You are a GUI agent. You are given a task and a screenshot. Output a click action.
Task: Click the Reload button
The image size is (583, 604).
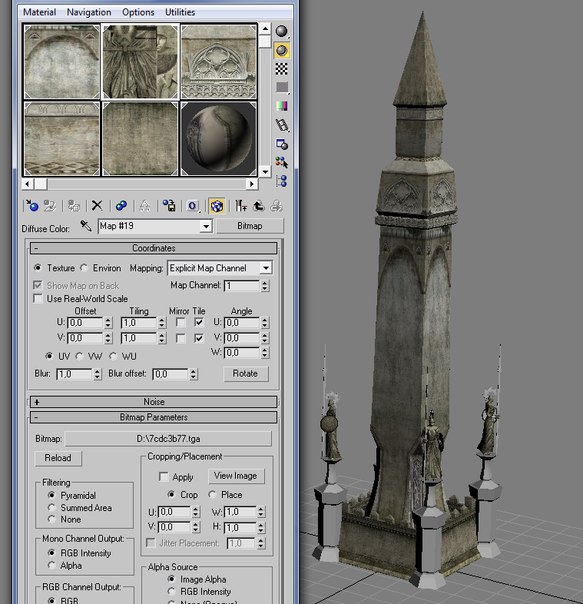point(58,458)
